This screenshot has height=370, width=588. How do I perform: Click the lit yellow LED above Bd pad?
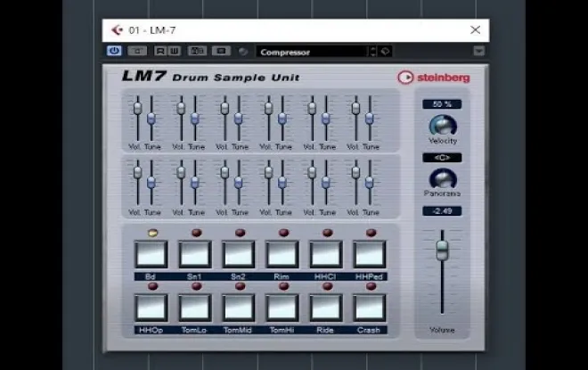click(x=152, y=233)
